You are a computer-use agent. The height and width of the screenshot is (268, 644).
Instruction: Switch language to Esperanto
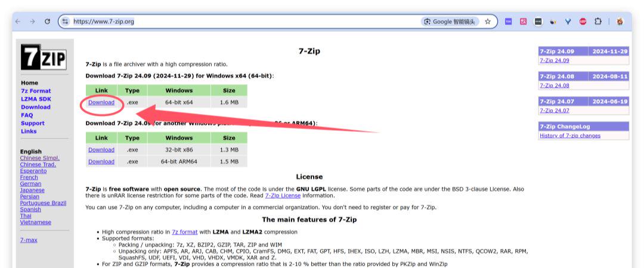tap(33, 171)
